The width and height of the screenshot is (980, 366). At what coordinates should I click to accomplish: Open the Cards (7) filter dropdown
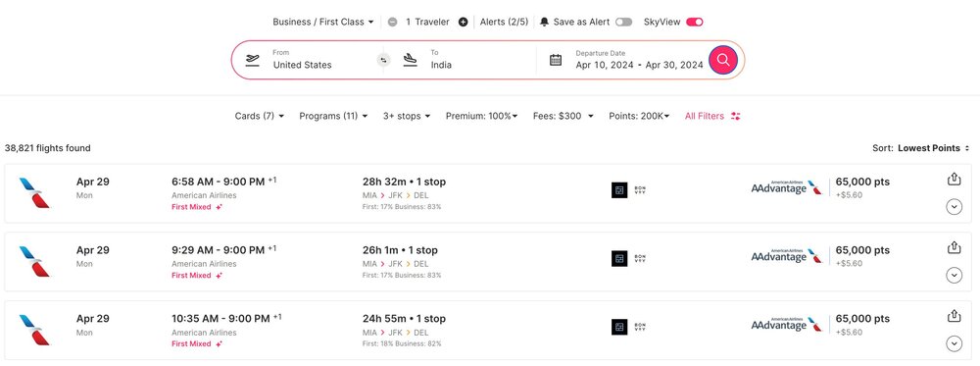tap(260, 116)
